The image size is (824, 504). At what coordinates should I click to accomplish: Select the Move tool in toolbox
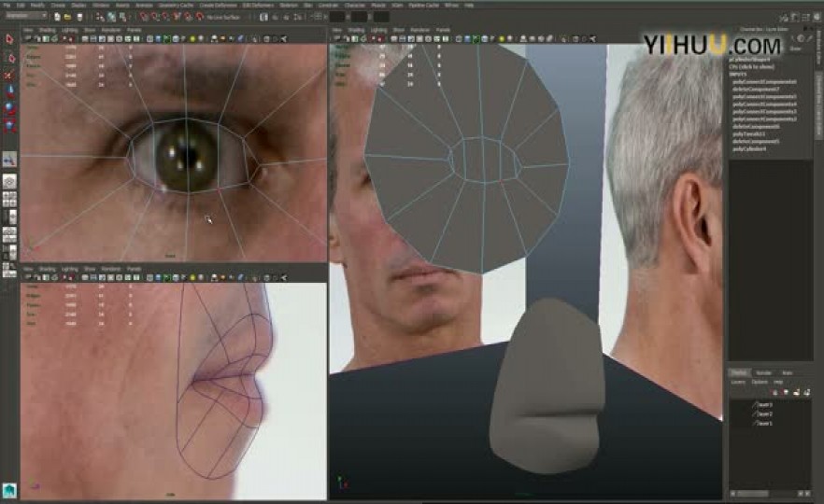(x=9, y=91)
